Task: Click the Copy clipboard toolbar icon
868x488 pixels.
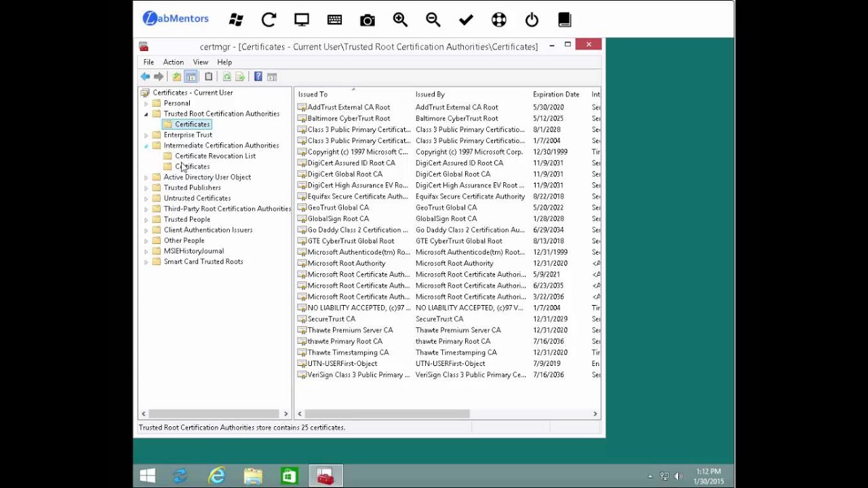Action: (x=209, y=77)
